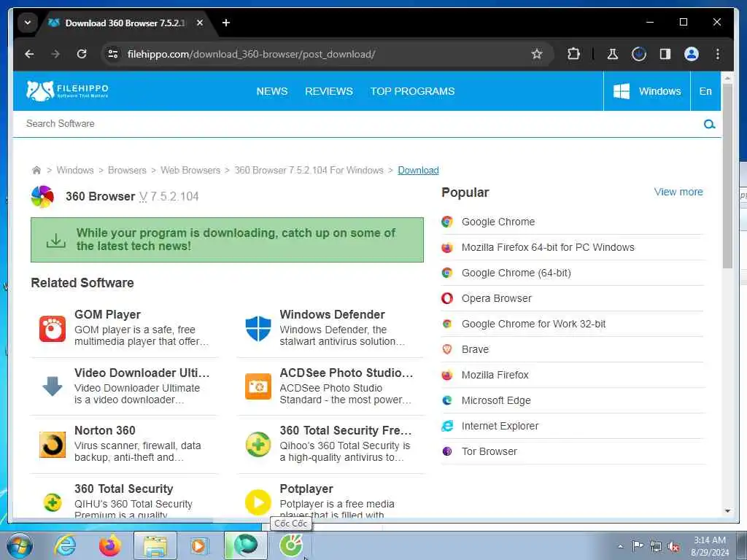Open Brave in Popular list
Image resolution: width=747 pixels, height=560 pixels.
(475, 349)
